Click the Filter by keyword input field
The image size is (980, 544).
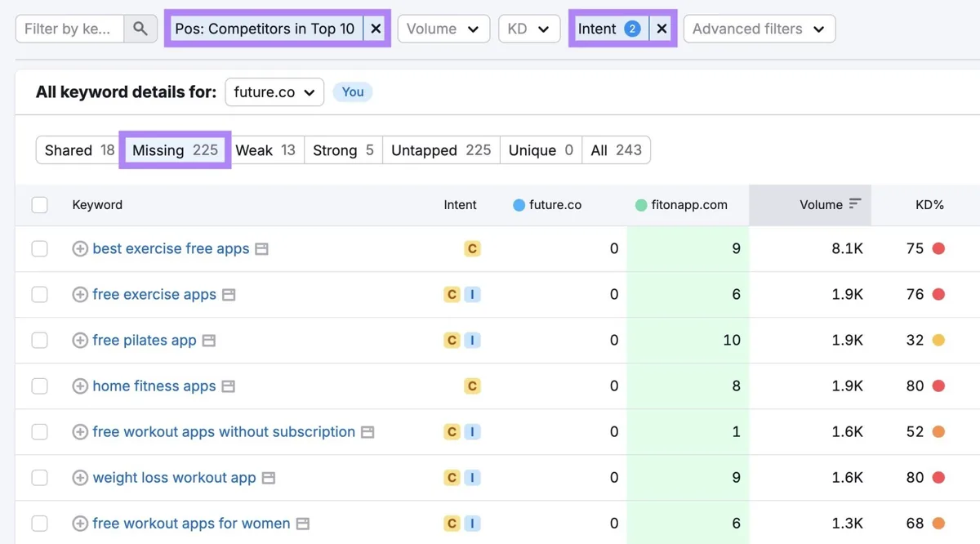[x=70, y=29]
